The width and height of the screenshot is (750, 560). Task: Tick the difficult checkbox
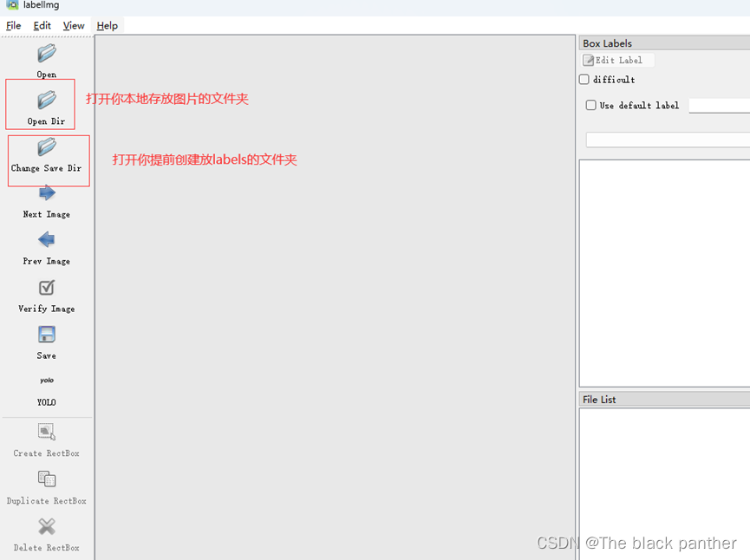(584, 80)
